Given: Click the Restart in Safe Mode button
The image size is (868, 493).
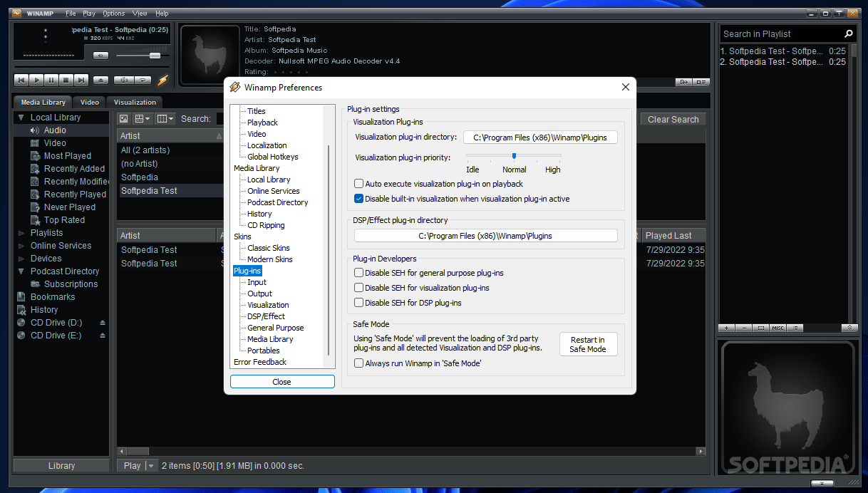Looking at the screenshot, I should tap(588, 345).
